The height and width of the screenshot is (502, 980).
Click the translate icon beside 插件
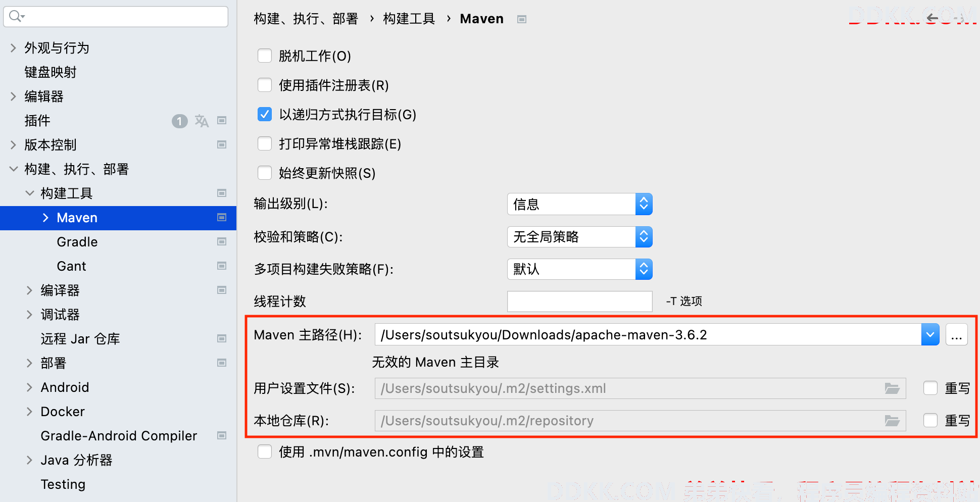click(202, 121)
